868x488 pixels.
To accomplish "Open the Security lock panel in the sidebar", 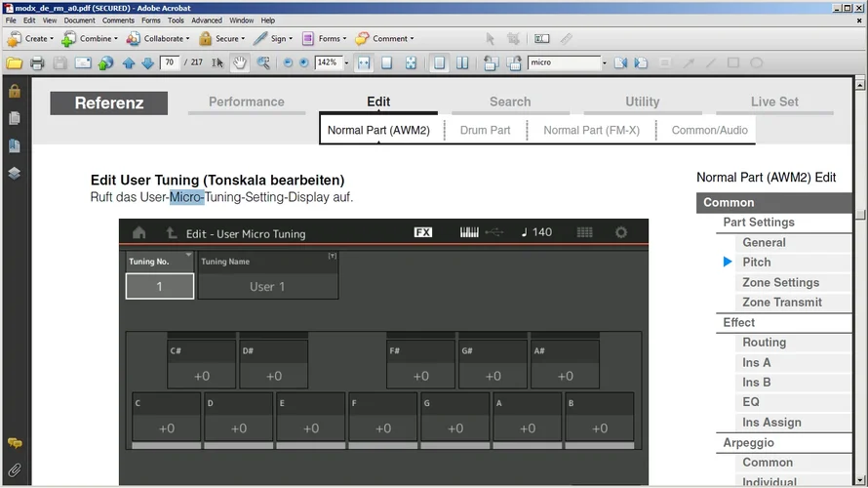I will [x=15, y=91].
